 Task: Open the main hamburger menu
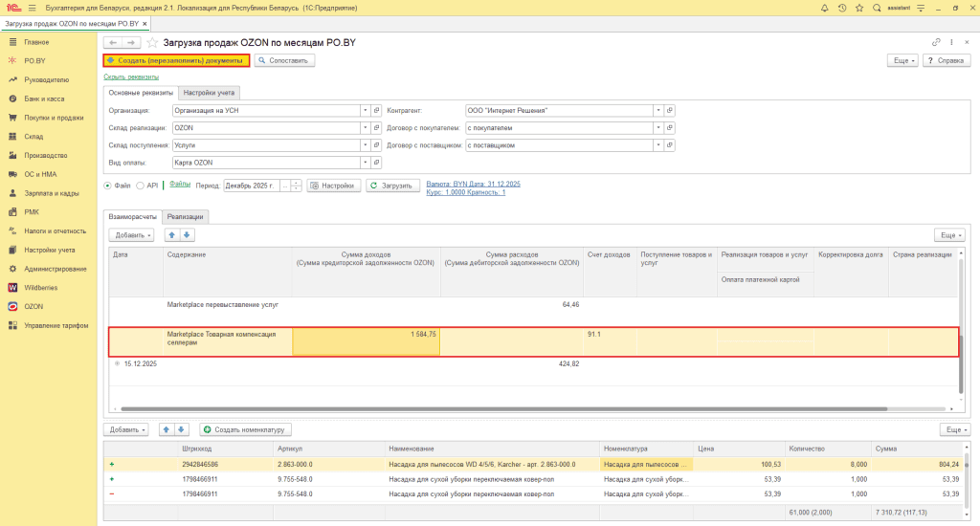coord(32,8)
